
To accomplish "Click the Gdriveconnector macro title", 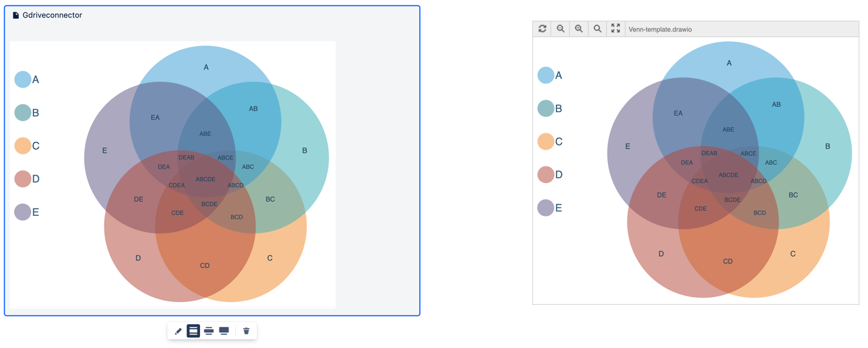I will [x=52, y=15].
